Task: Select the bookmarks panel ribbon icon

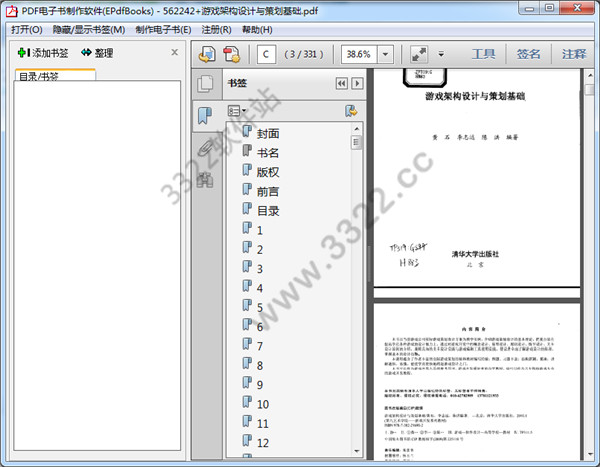Action: click(x=205, y=116)
